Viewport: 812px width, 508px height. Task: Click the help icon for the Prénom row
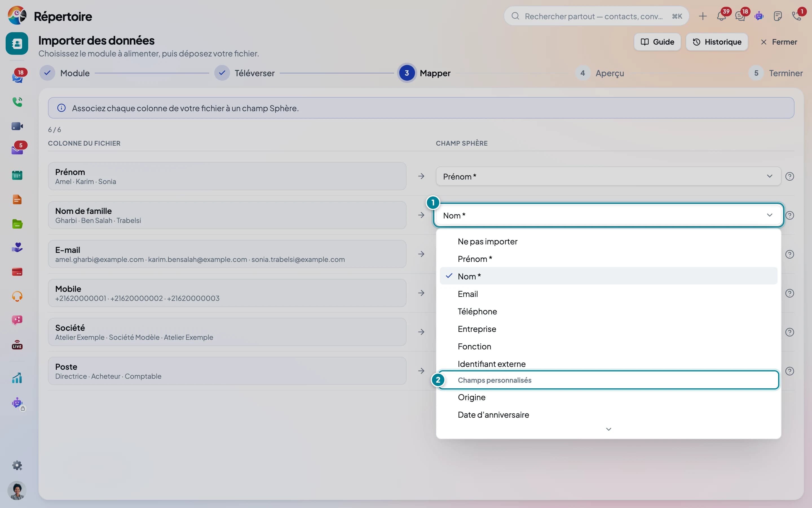(790, 176)
